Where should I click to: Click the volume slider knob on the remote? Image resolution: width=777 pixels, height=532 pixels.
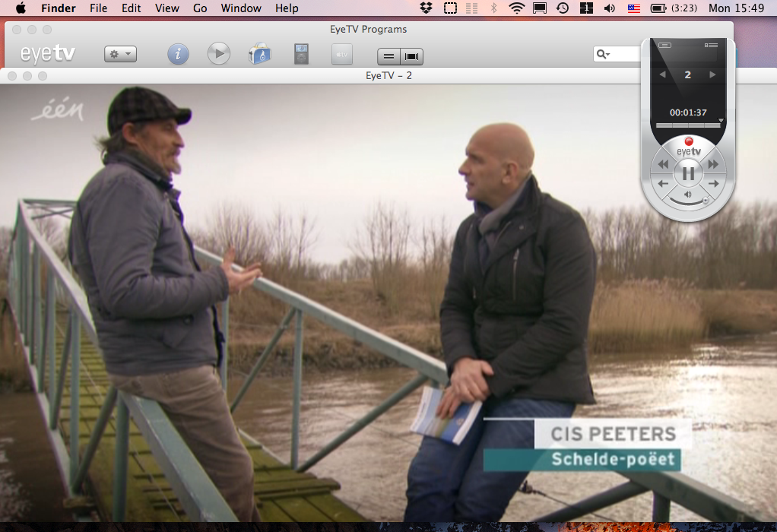(706, 200)
